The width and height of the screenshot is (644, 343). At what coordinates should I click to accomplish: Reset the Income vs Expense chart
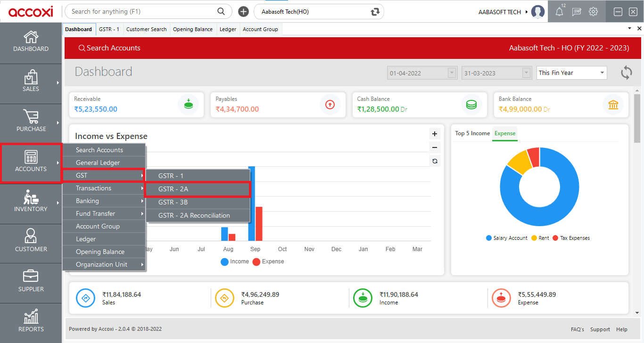point(435,161)
